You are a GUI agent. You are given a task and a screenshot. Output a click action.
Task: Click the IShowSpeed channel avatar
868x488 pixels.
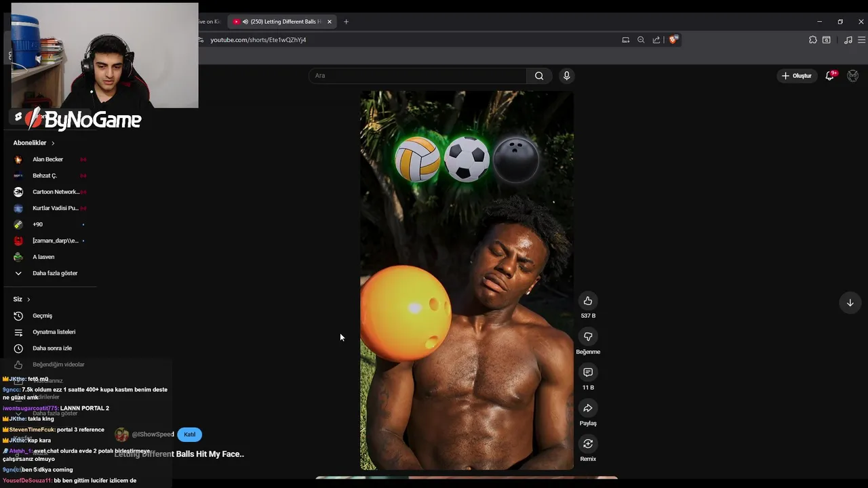(121, 434)
